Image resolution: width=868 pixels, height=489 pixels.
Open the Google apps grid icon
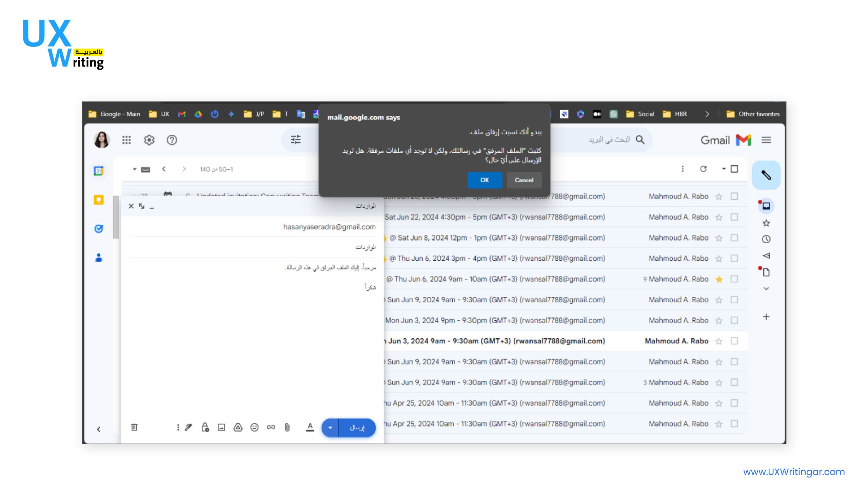[126, 140]
